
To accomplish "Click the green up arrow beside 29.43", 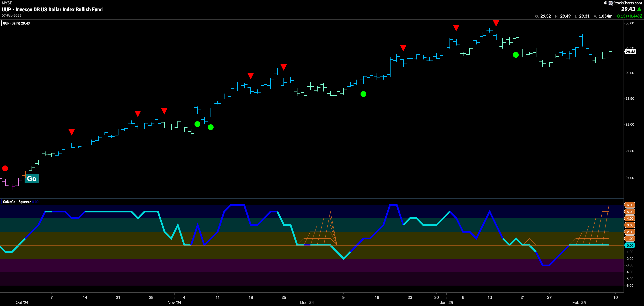I will point(639,9).
